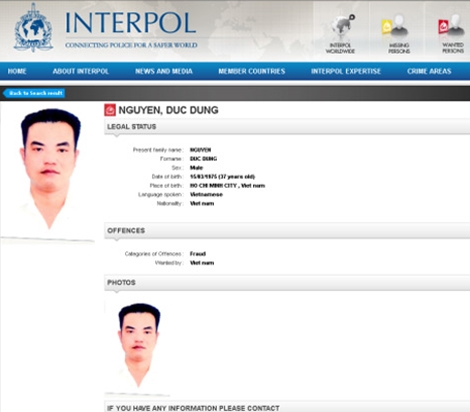Screen dimensions: 470x412
Task: Click the INTERPOL title text logo
Action: coord(130,23)
